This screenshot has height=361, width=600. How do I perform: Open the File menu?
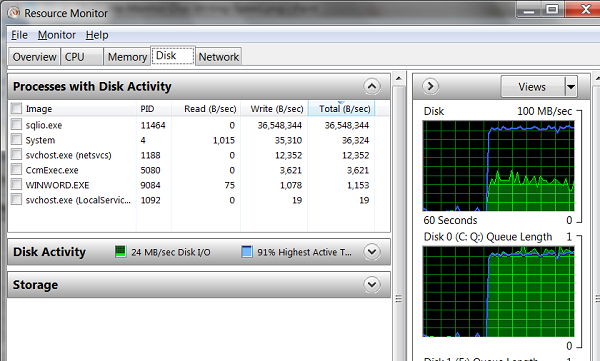(x=19, y=35)
